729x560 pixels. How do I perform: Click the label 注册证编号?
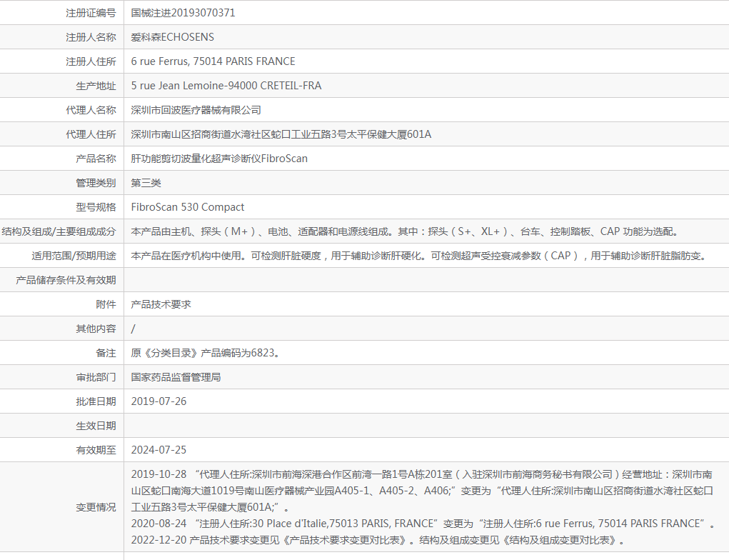coord(91,13)
